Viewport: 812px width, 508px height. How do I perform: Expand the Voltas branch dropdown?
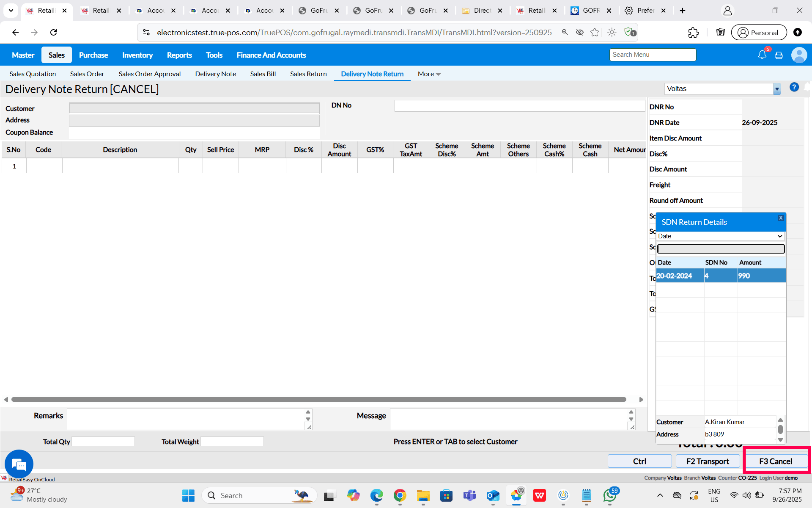(x=776, y=89)
